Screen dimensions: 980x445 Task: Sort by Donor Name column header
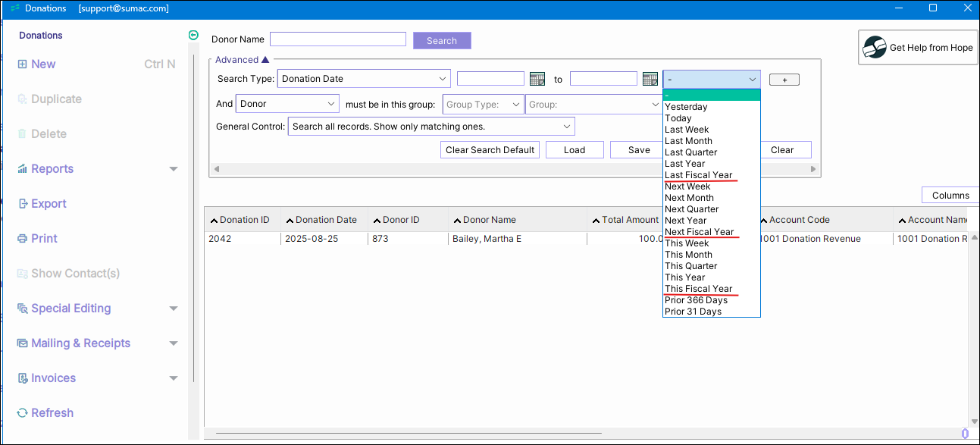coord(489,220)
